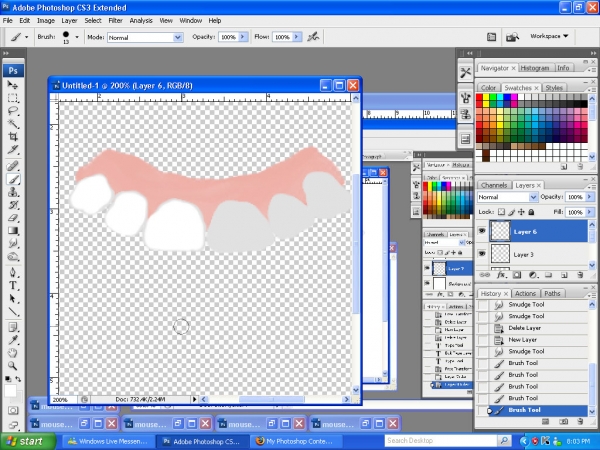600x450 pixels.
Task: Open brush Flow slider arrow
Action: [x=297, y=37]
